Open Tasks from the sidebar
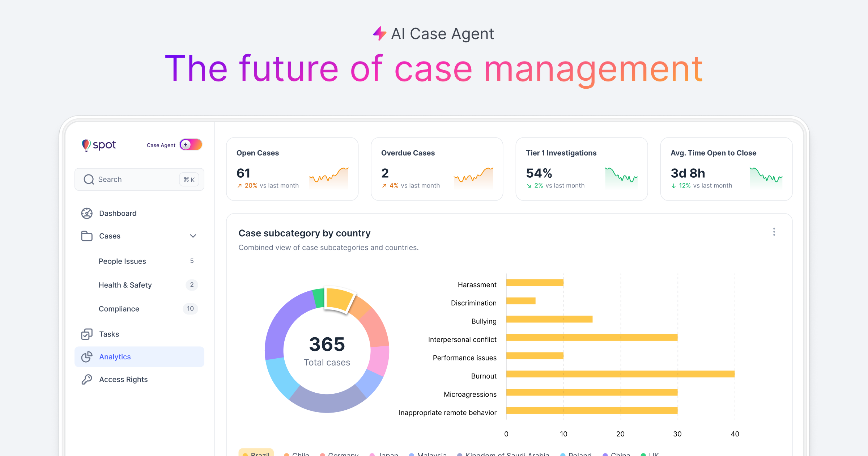This screenshot has width=868, height=456. click(109, 334)
